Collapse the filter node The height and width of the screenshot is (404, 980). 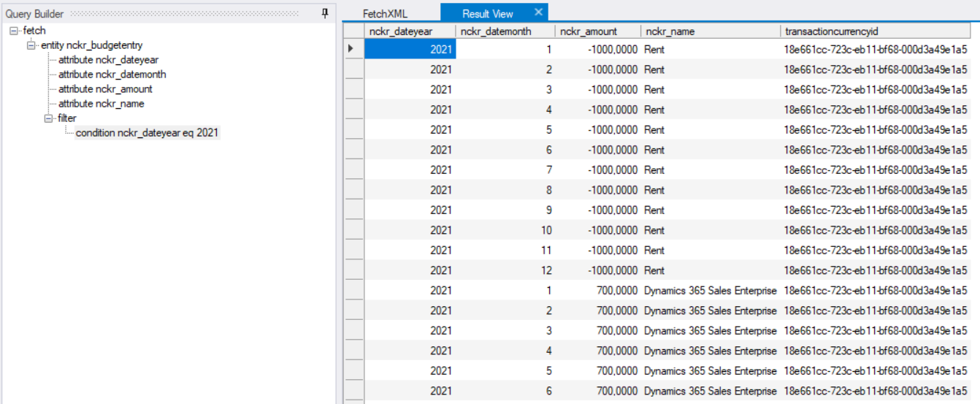[x=48, y=118]
